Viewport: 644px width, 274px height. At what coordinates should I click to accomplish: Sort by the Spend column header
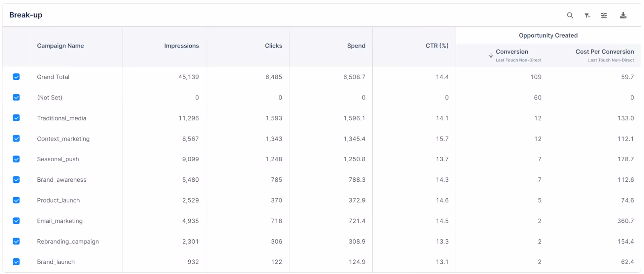tap(356, 46)
